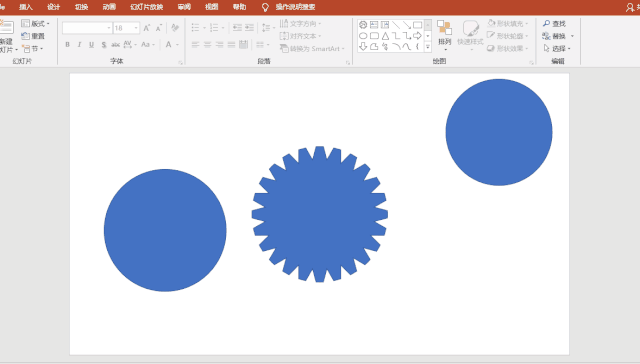Open 形状填充 (Shape Fill) color menu
The image size is (640, 364).
pos(508,23)
